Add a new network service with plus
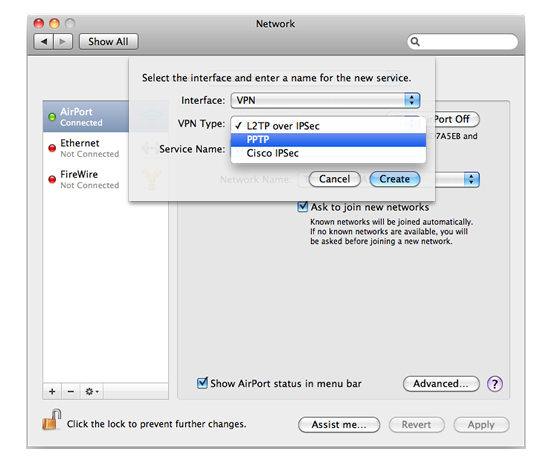The height and width of the screenshot is (459, 541). (52, 391)
